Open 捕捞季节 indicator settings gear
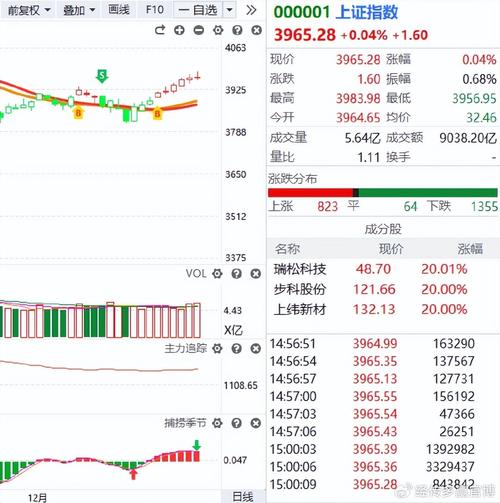Screen dimensions: 500x503 pos(217,423)
